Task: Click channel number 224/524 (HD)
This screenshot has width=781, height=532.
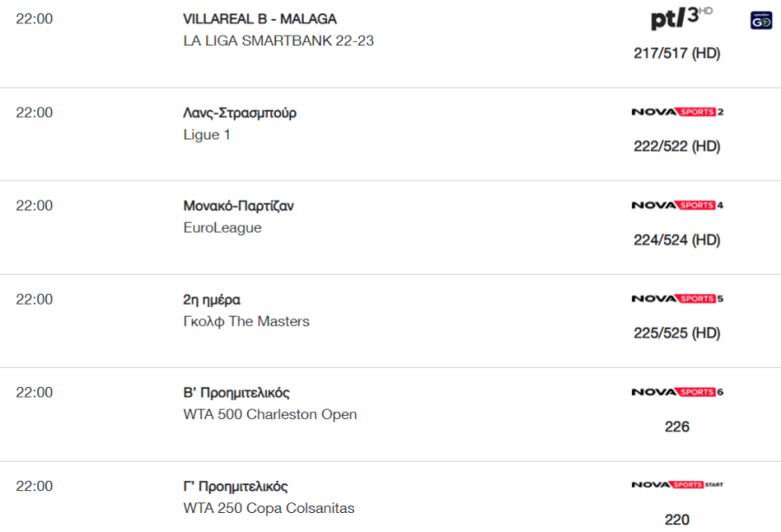Action: click(x=677, y=240)
